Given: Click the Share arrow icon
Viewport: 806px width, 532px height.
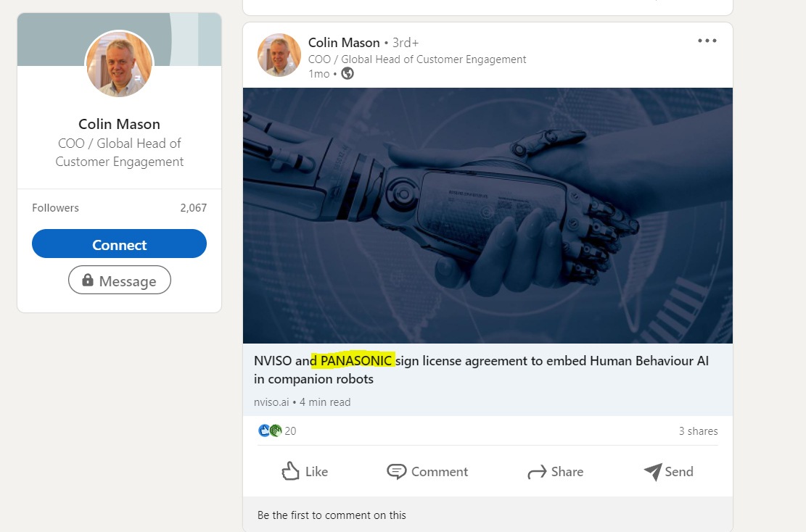Looking at the screenshot, I should tap(537, 473).
